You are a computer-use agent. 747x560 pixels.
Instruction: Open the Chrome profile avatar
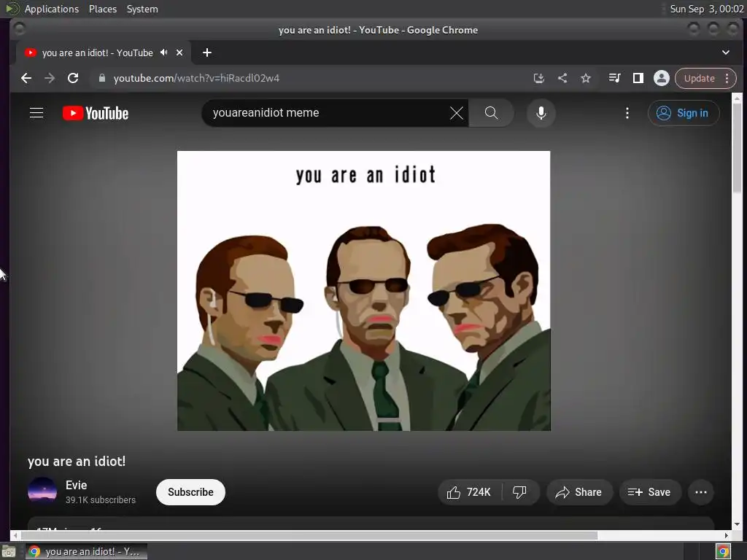point(661,78)
